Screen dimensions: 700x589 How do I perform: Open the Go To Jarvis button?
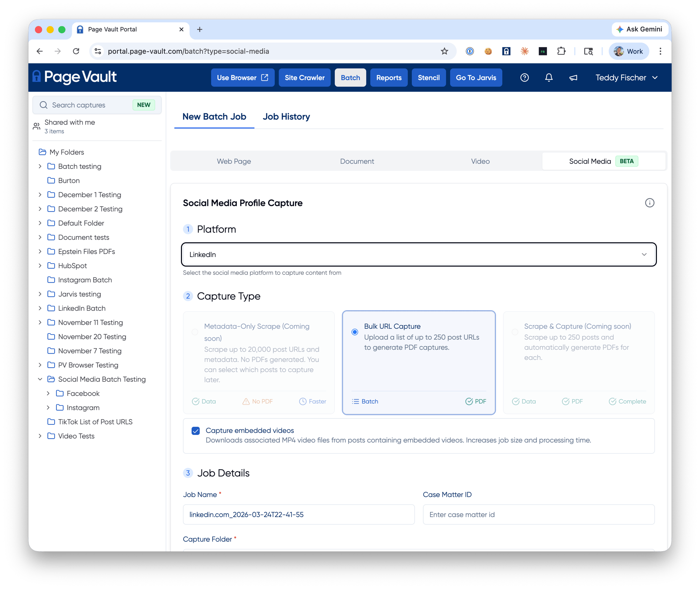476,78
